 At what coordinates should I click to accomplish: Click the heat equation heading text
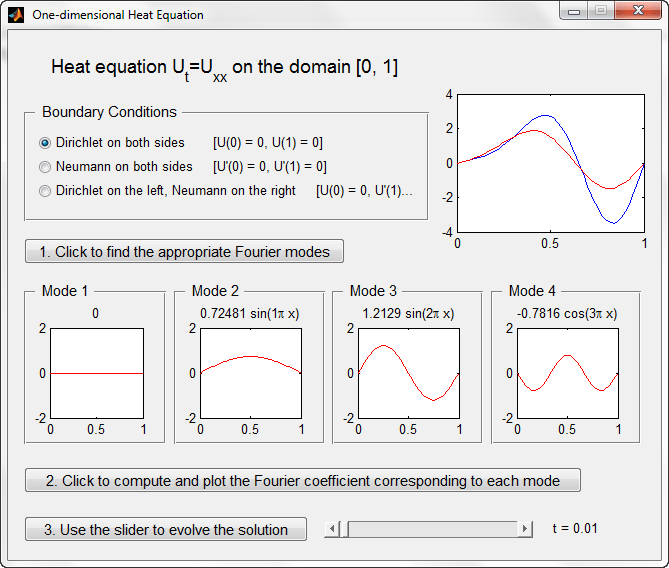click(x=224, y=68)
